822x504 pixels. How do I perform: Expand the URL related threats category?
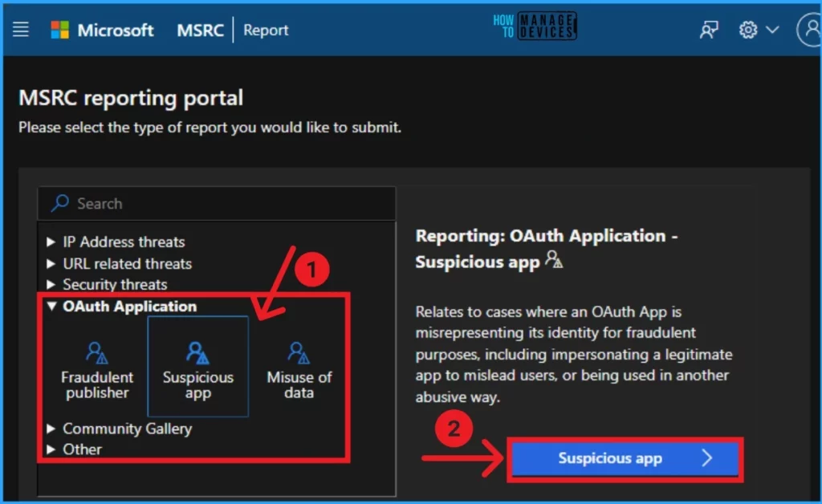click(51, 263)
